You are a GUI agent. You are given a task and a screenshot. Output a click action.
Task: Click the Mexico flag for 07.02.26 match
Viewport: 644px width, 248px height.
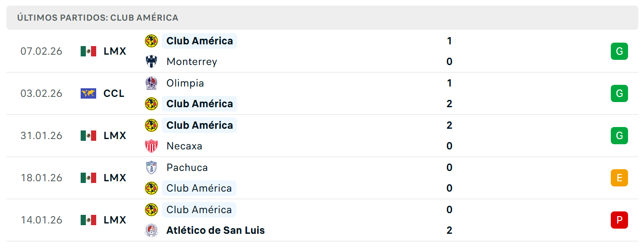[x=88, y=51]
